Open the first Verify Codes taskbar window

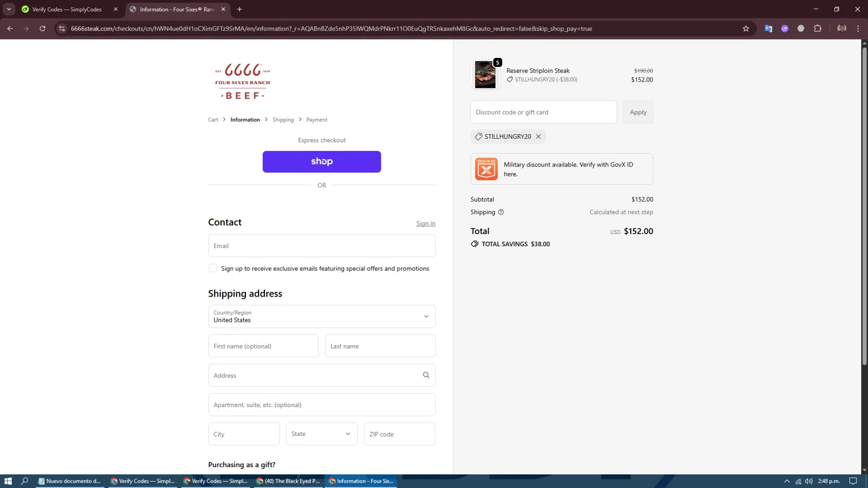[143, 481]
